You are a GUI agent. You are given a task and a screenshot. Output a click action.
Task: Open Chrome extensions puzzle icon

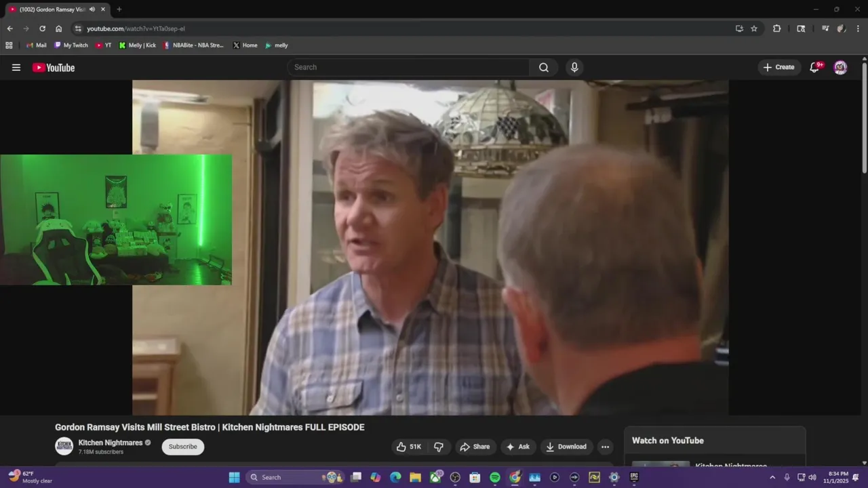point(777,28)
